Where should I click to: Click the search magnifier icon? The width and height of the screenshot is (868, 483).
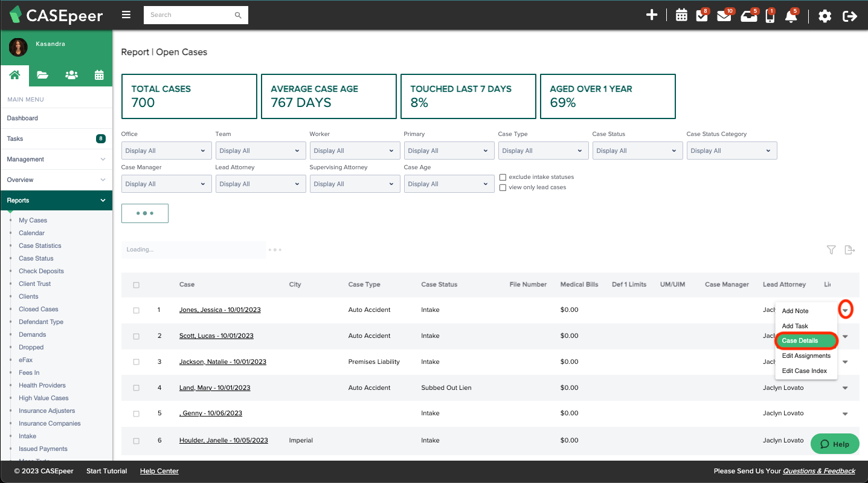[238, 15]
